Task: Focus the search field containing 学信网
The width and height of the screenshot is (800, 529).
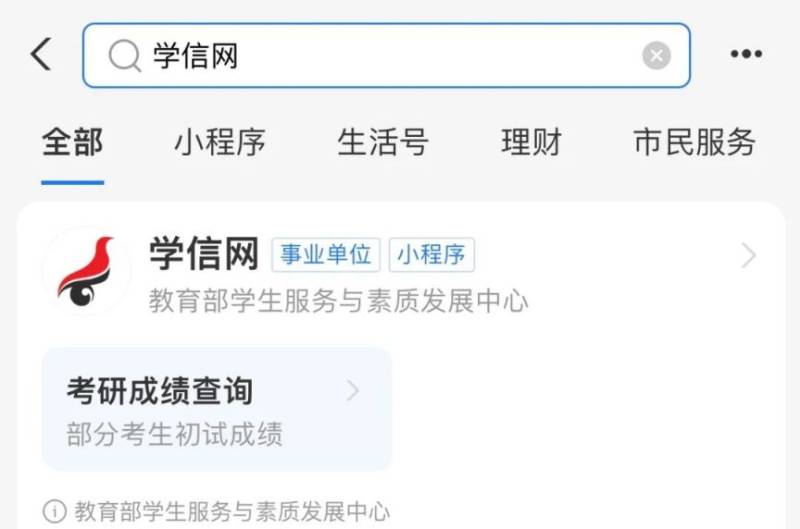Action: pyautogui.click(x=386, y=55)
